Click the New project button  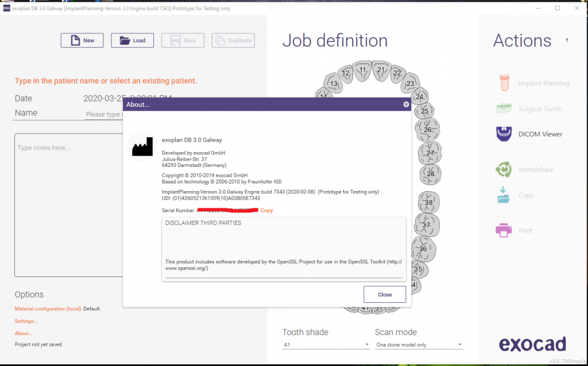pos(82,40)
